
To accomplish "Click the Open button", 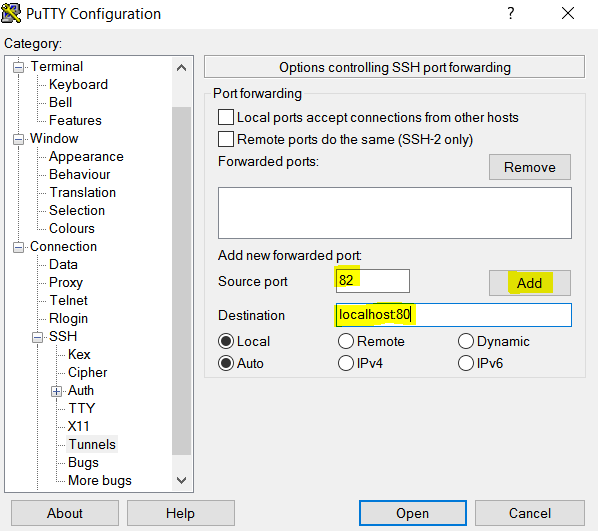I will tap(413, 513).
